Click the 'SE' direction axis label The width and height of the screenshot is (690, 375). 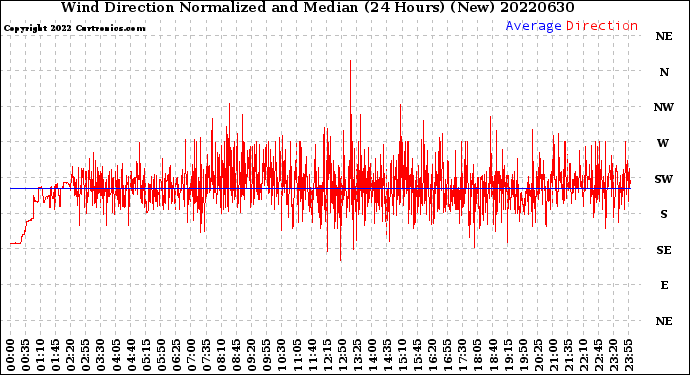click(664, 250)
